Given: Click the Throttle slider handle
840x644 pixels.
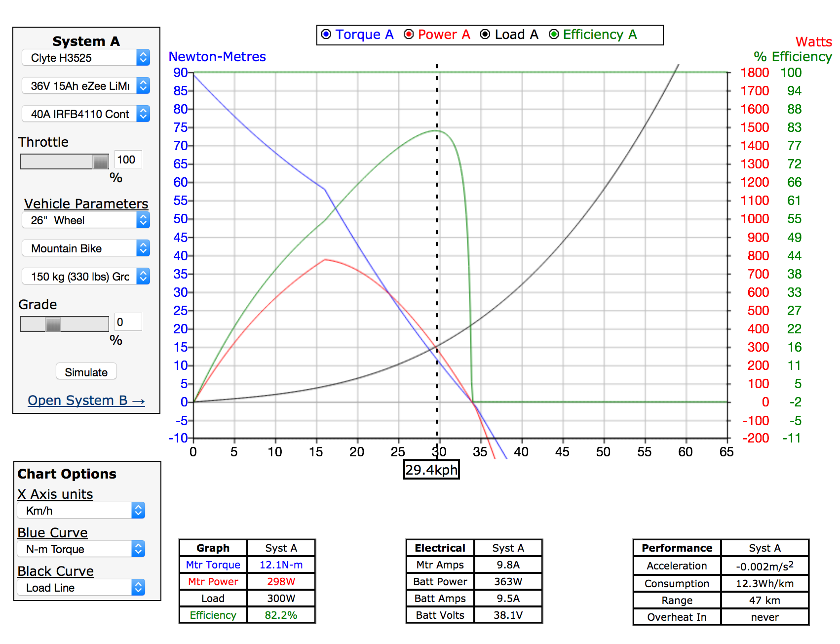Looking at the screenshot, I should (101, 161).
